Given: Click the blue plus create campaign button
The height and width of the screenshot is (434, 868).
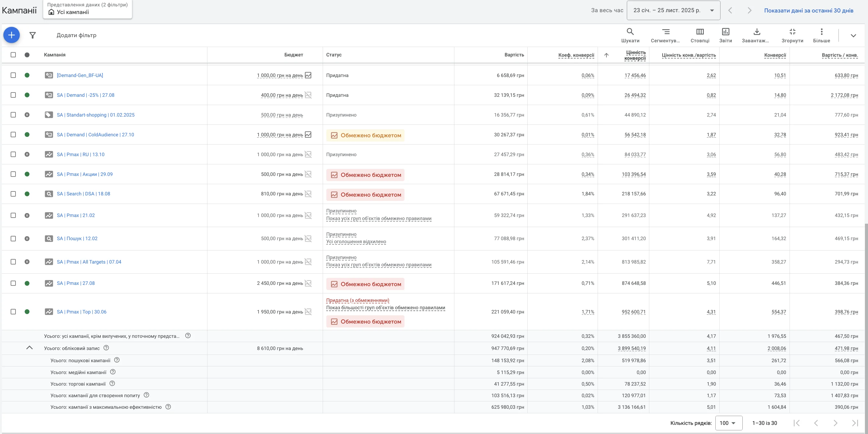Looking at the screenshot, I should [12, 35].
